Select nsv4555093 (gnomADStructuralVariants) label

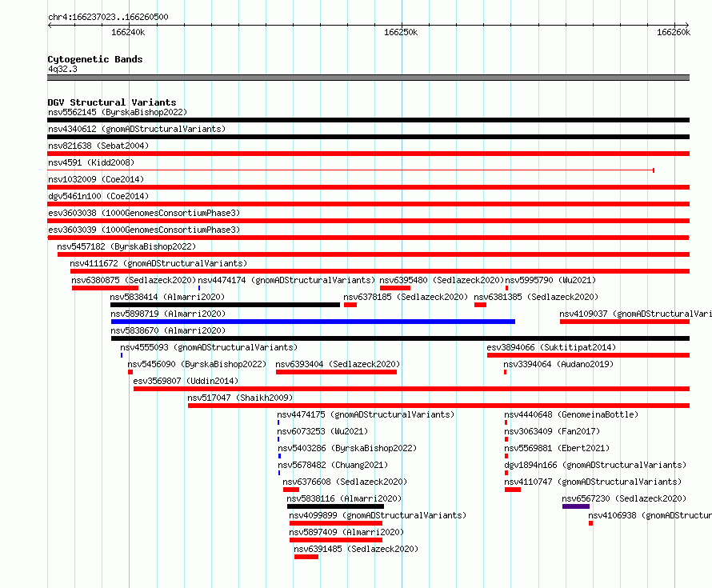click(x=210, y=347)
